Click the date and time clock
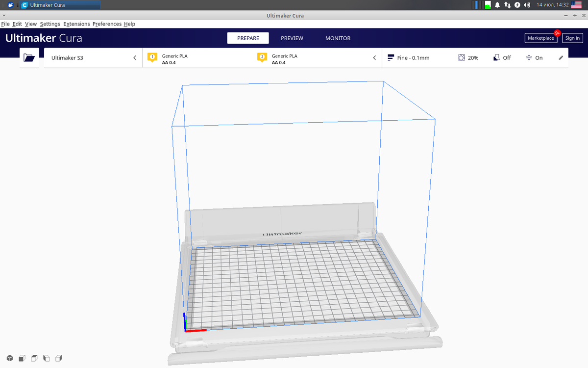588x368 pixels. pyautogui.click(x=552, y=5)
